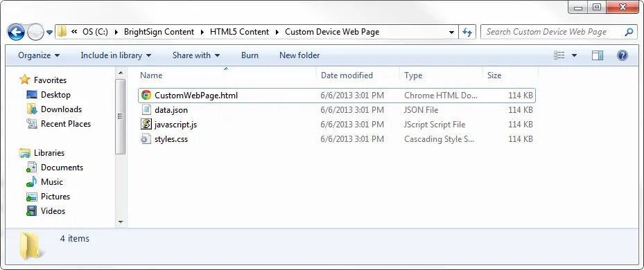Select OS (C:) in the breadcrumb
The width and height of the screenshot is (644, 270).
[95, 32]
